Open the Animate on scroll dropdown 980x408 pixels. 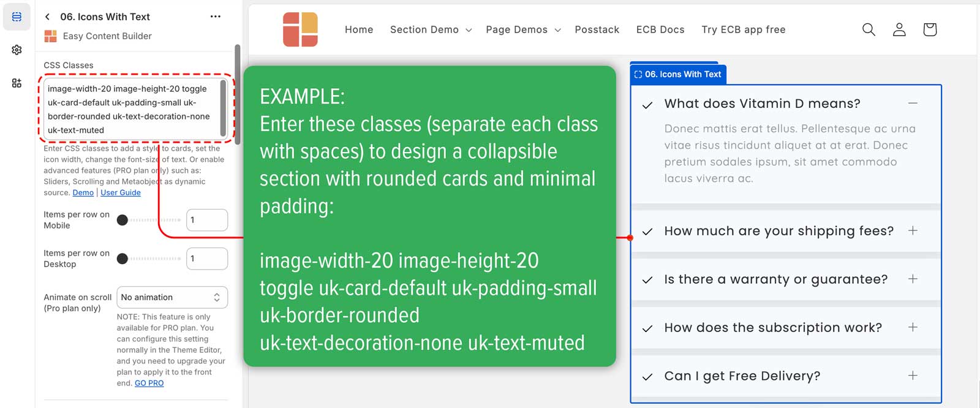[172, 297]
